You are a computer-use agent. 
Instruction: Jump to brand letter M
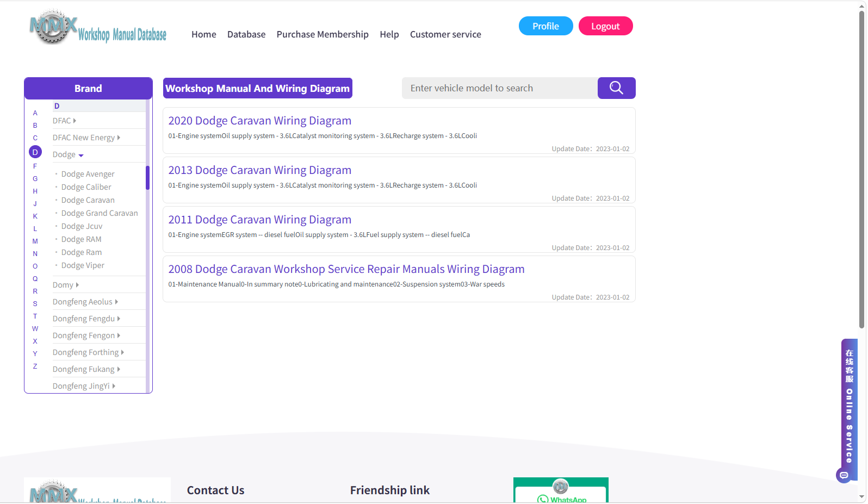coord(35,241)
